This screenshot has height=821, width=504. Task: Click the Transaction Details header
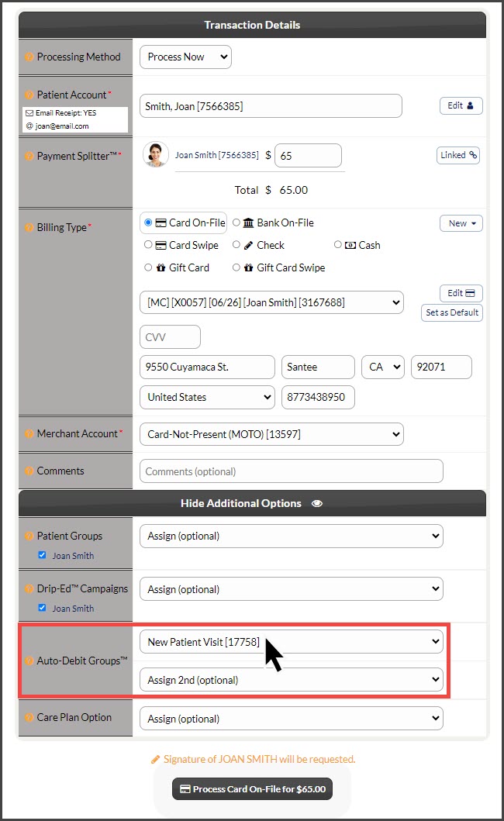pyautogui.click(x=252, y=25)
